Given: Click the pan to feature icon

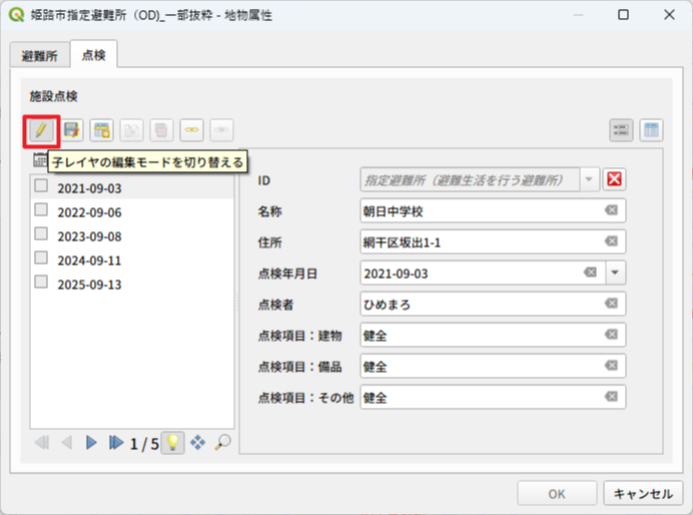Looking at the screenshot, I should click(198, 442).
